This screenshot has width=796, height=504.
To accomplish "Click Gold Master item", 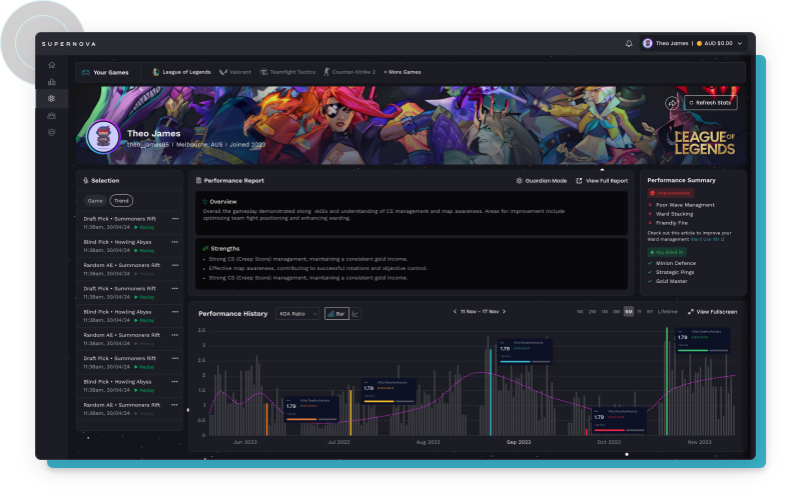I will 668,281.
